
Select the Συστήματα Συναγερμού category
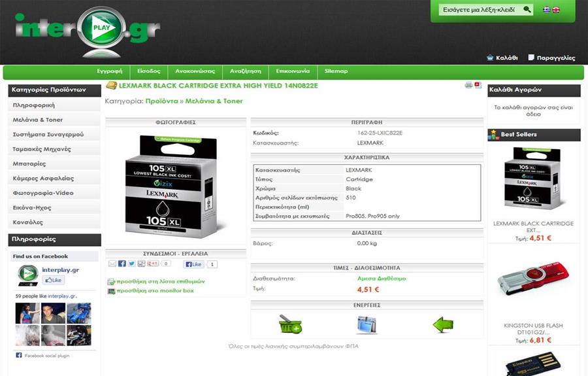tap(54, 135)
